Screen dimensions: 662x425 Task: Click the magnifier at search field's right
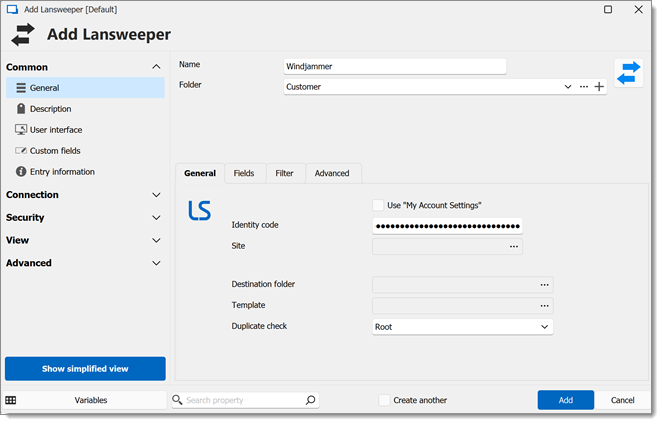point(310,400)
